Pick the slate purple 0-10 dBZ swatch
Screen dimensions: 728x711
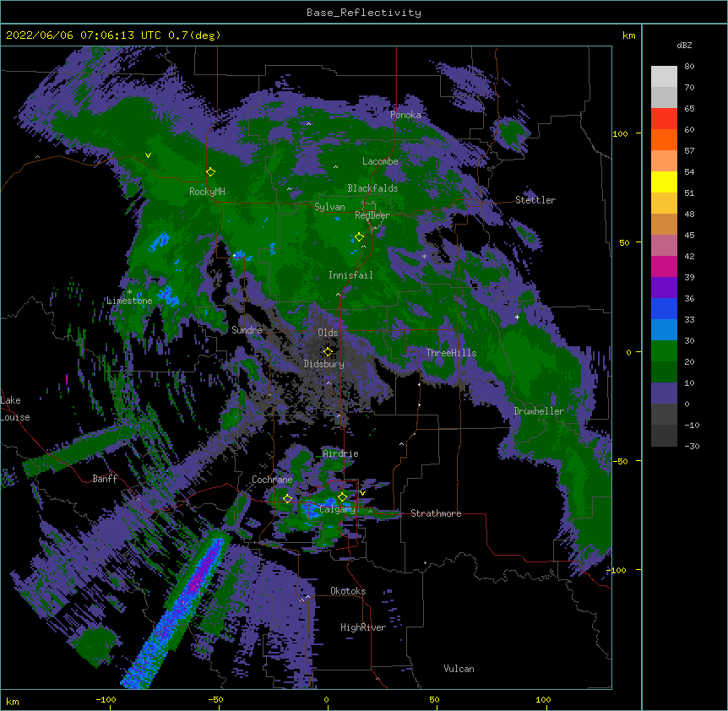click(664, 393)
